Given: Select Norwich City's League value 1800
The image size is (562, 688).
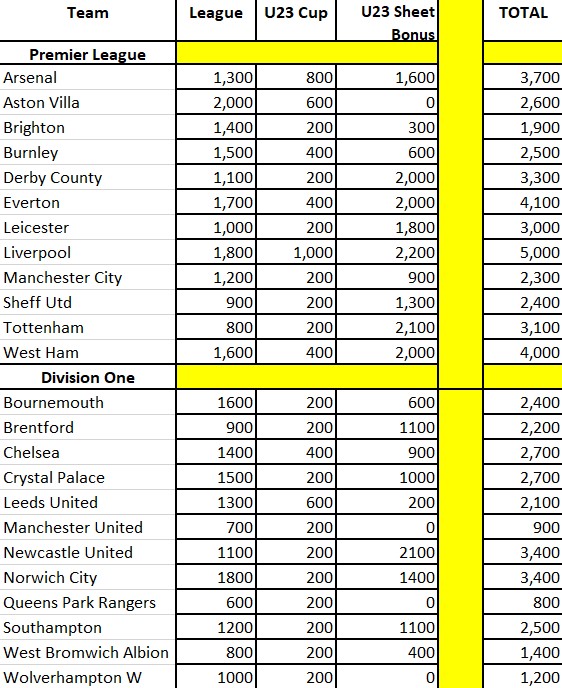Looking at the screenshot, I should coord(216,577).
